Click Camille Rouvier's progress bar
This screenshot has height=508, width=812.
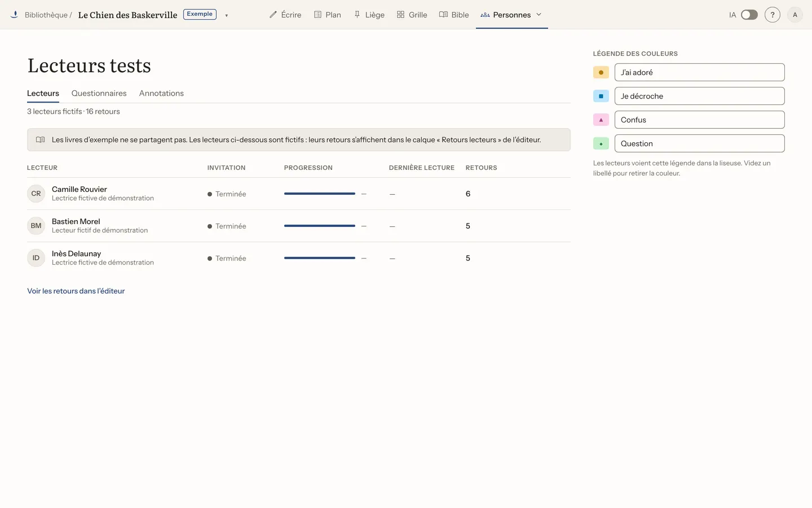pyautogui.click(x=320, y=194)
